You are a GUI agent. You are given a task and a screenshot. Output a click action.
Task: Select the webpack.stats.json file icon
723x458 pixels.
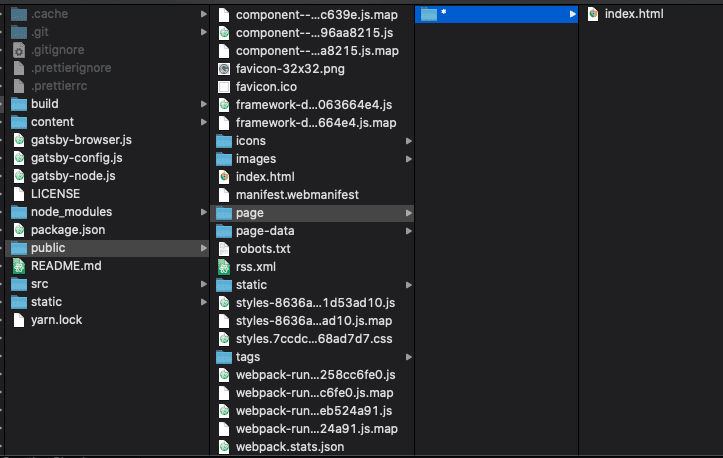224,447
